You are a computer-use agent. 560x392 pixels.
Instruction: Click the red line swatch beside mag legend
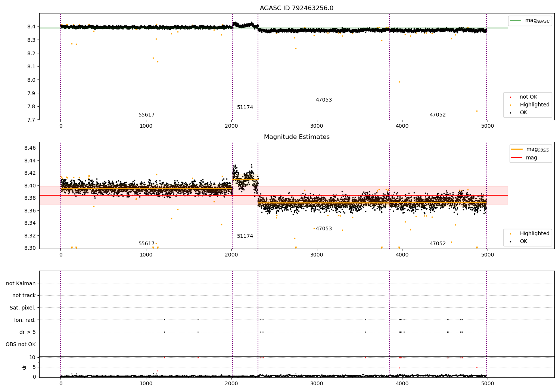pos(517,158)
